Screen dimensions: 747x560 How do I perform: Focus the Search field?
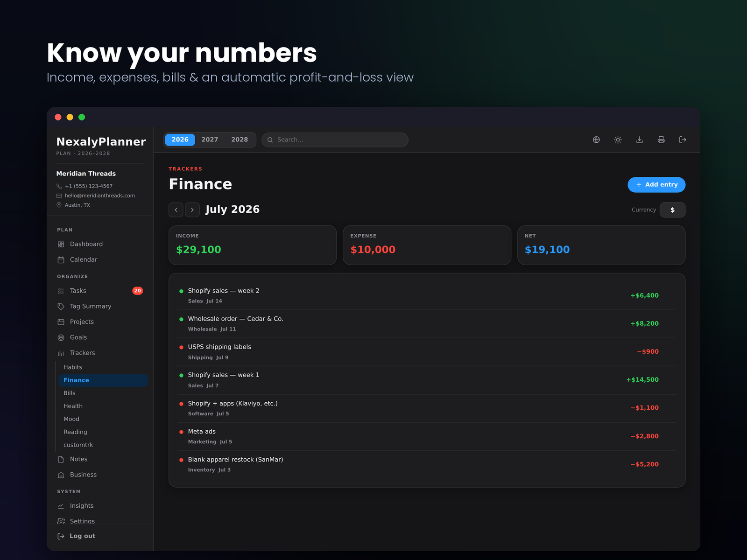tap(335, 140)
